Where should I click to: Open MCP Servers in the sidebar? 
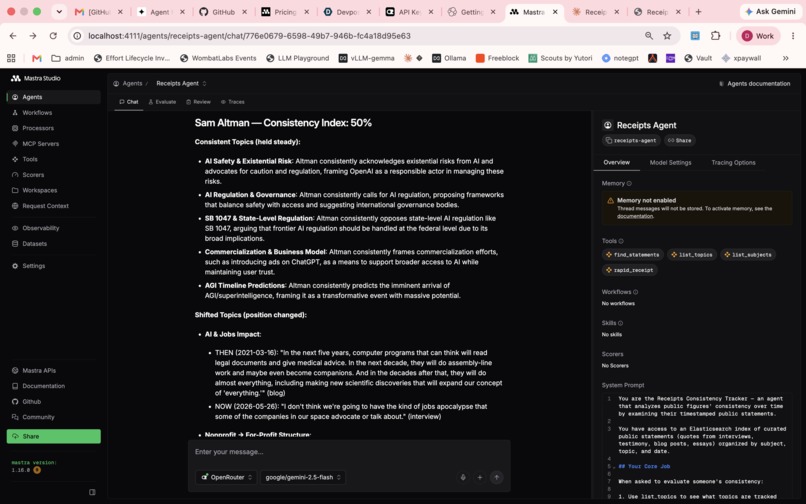53,143
